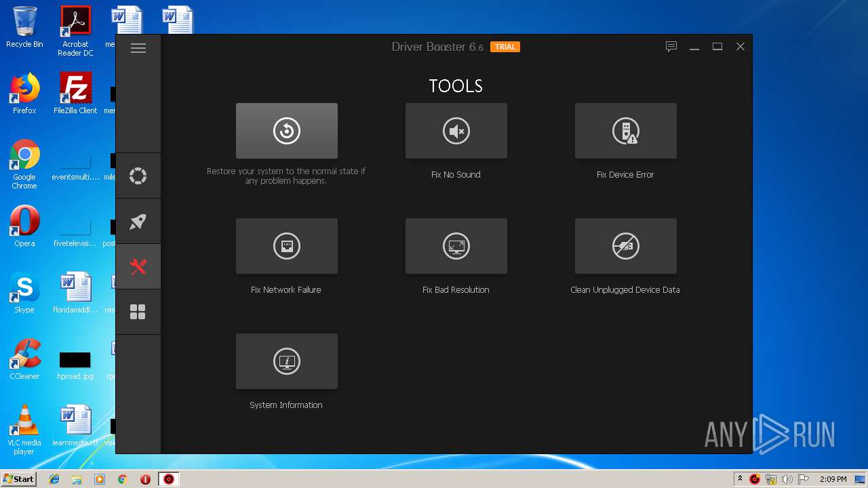Viewport: 868px width, 488px height.
Task: Open Windows Explorer folder in taskbar
Action: click(x=77, y=479)
